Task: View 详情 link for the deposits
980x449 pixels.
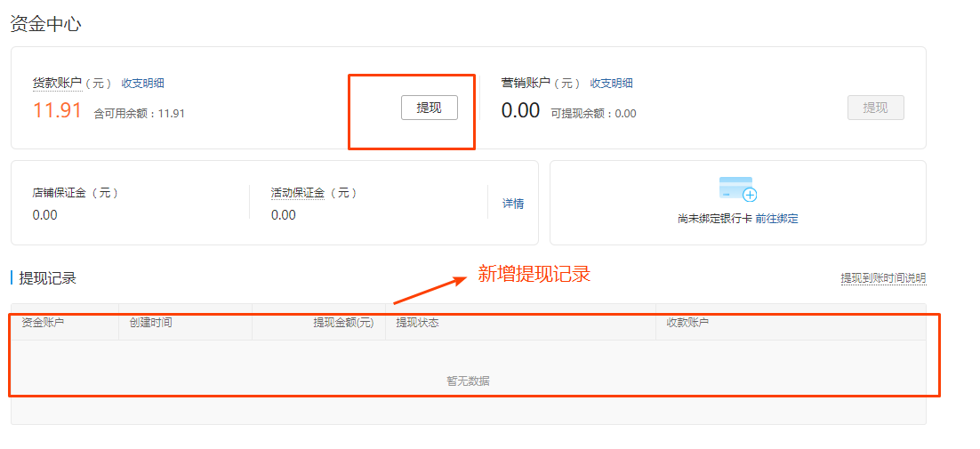Action: [513, 204]
